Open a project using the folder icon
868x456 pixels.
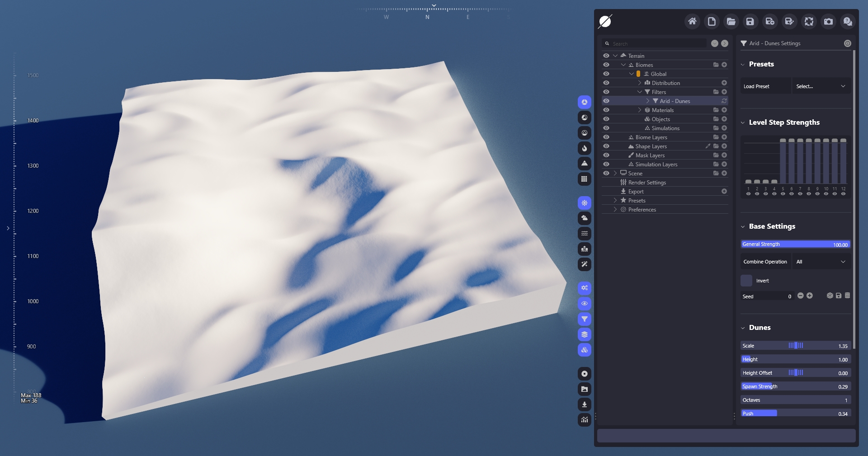[731, 21]
